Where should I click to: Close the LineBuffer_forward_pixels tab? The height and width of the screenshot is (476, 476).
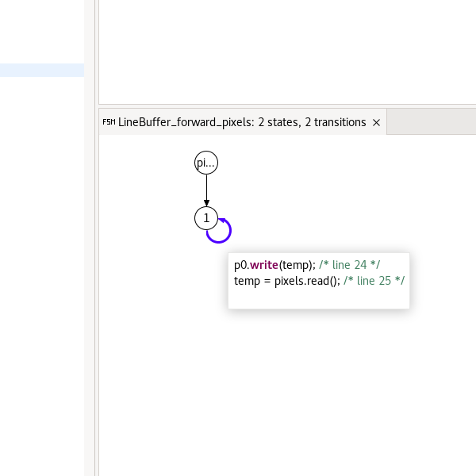point(377,122)
